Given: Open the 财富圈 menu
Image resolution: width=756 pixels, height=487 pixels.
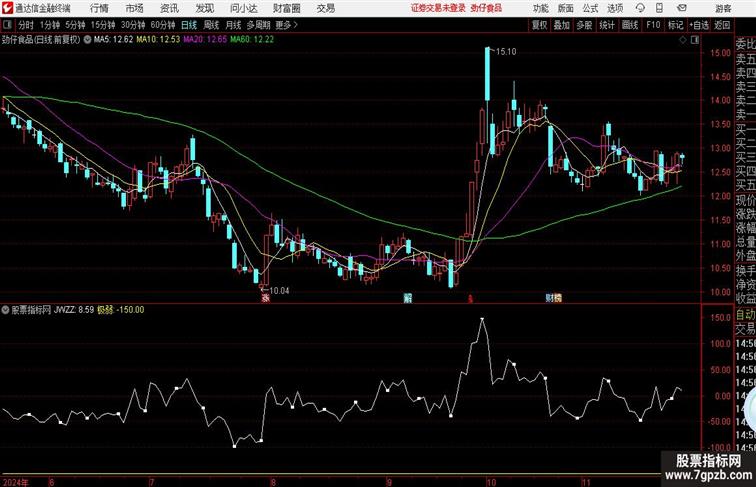Looking at the screenshot, I should tap(286, 8).
